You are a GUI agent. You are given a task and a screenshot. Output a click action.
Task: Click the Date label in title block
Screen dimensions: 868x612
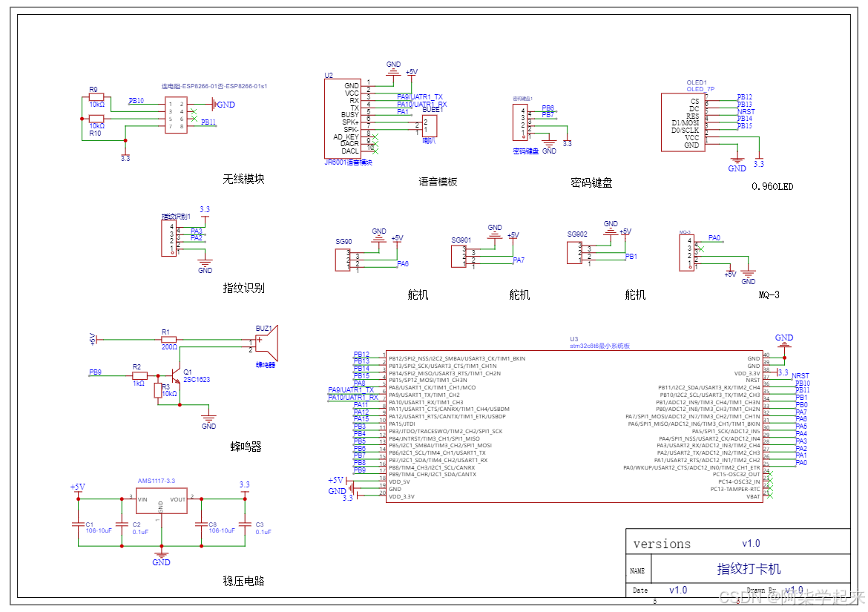640,591
